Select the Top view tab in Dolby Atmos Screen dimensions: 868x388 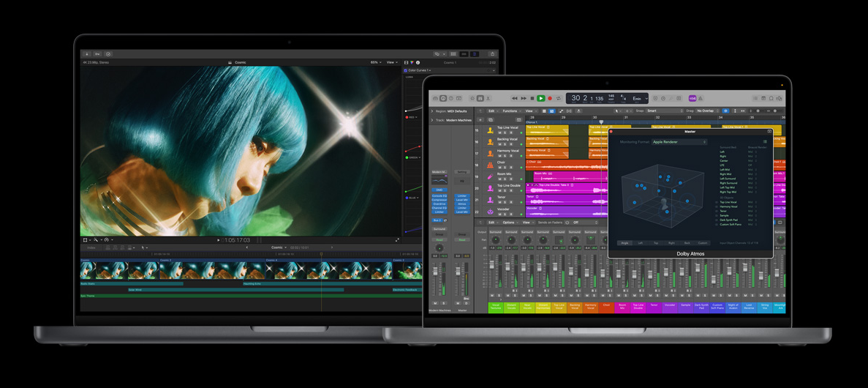pos(656,243)
